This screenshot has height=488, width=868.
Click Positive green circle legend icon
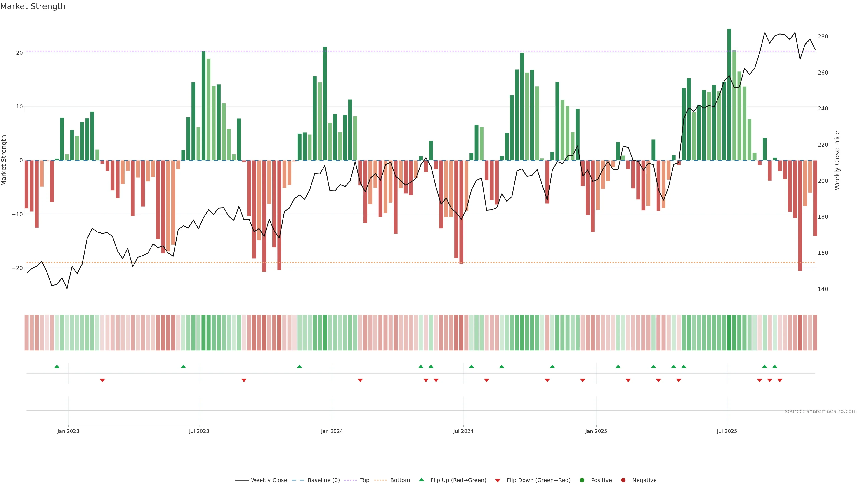[582, 480]
